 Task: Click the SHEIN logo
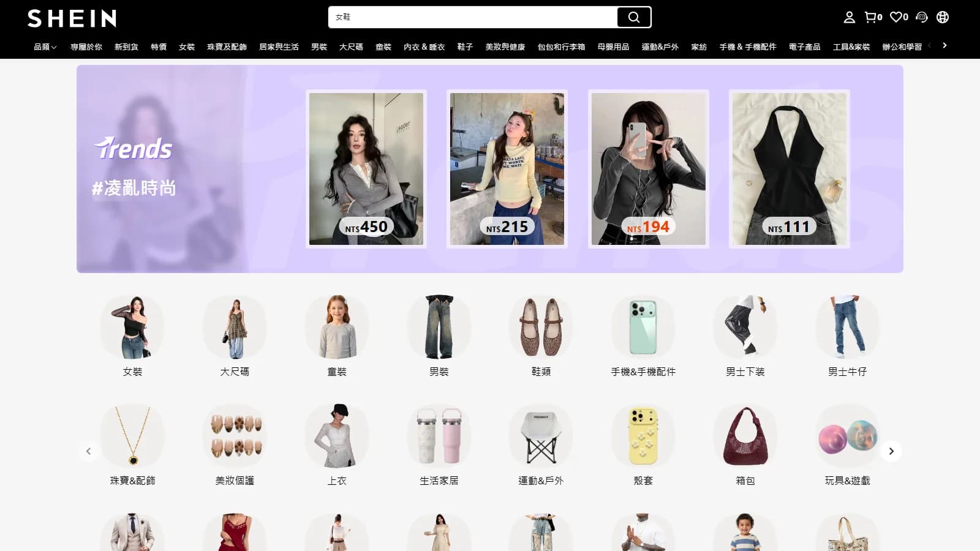click(x=72, y=18)
